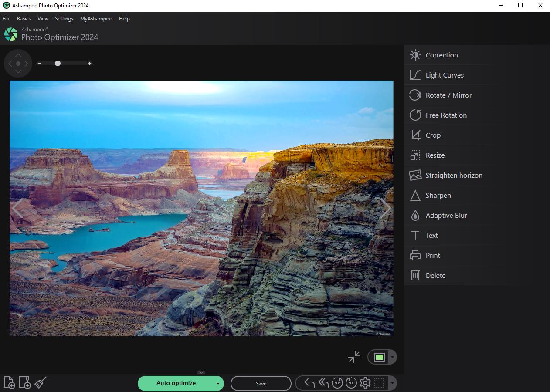Open the settings gear in bottom toolbar
Image resolution: width=550 pixels, height=392 pixels.
tap(365, 383)
